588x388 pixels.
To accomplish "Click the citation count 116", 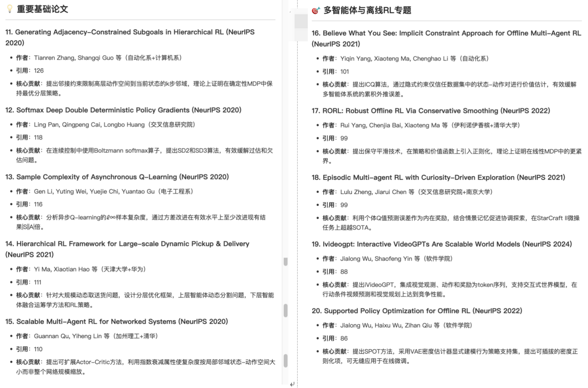I will 38,204.
